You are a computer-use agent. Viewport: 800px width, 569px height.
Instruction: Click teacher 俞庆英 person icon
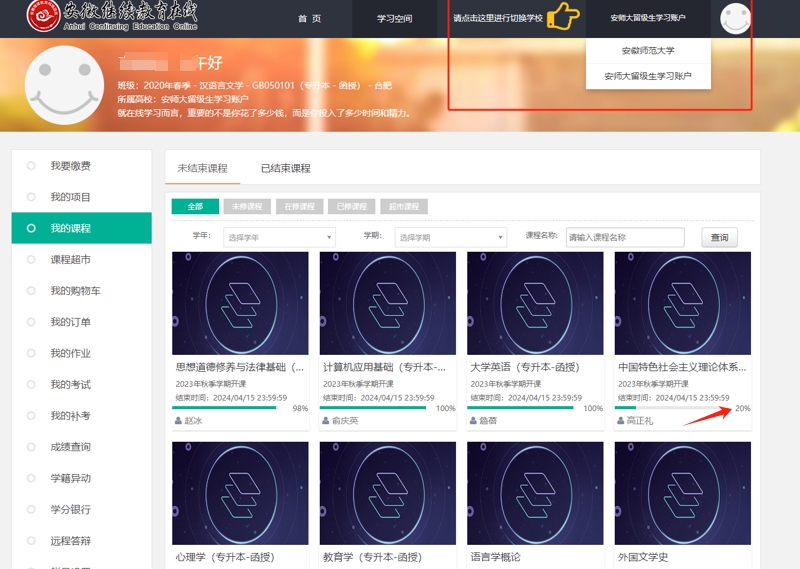click(326, 421)
